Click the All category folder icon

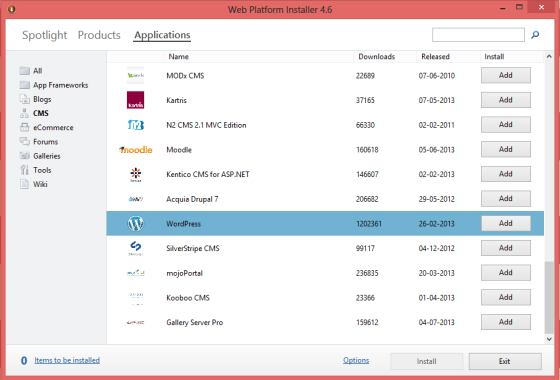(25, 70)
